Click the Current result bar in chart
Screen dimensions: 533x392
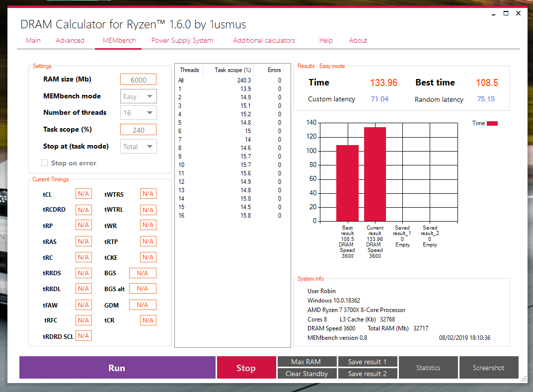[375, 174]
